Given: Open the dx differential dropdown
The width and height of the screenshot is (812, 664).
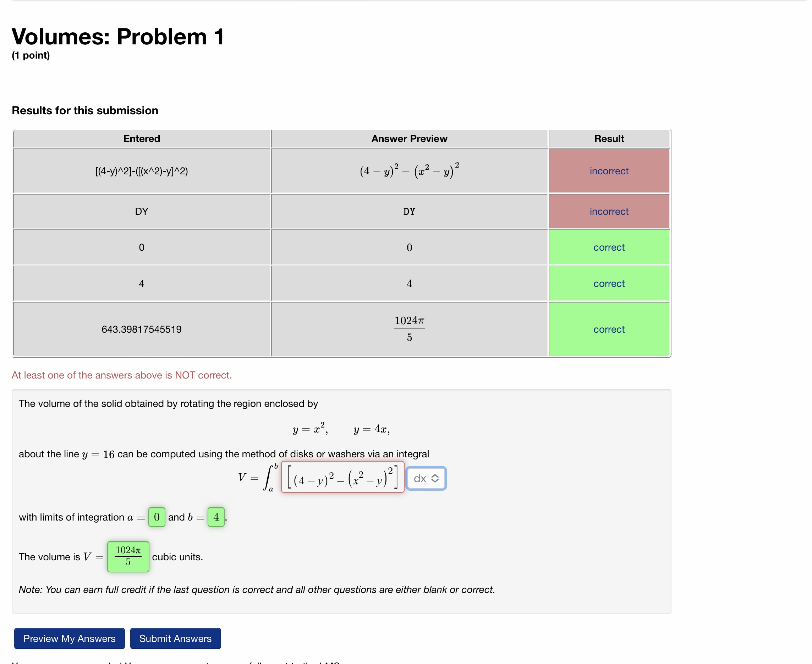Looking at the screenshot, I should tap(425, 478).
